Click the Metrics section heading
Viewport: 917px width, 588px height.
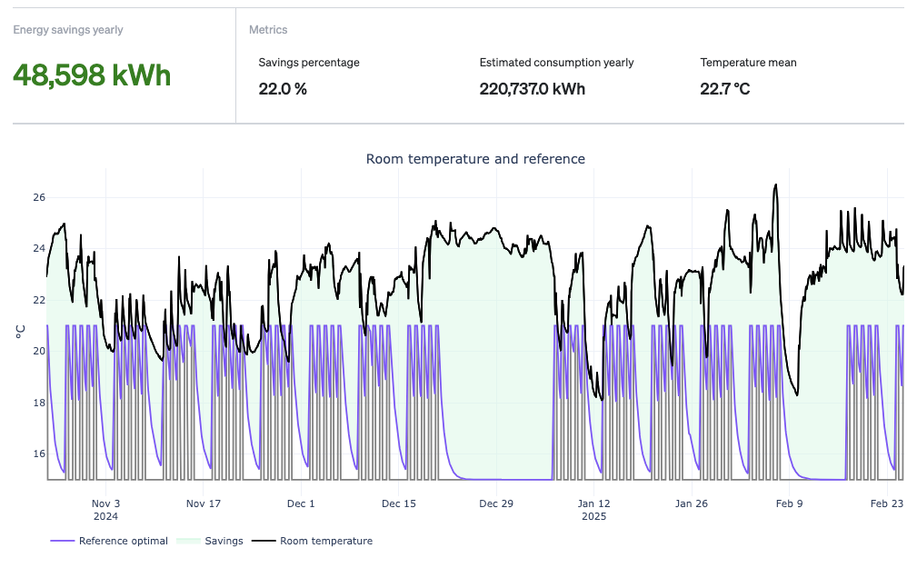coord(268,30)
